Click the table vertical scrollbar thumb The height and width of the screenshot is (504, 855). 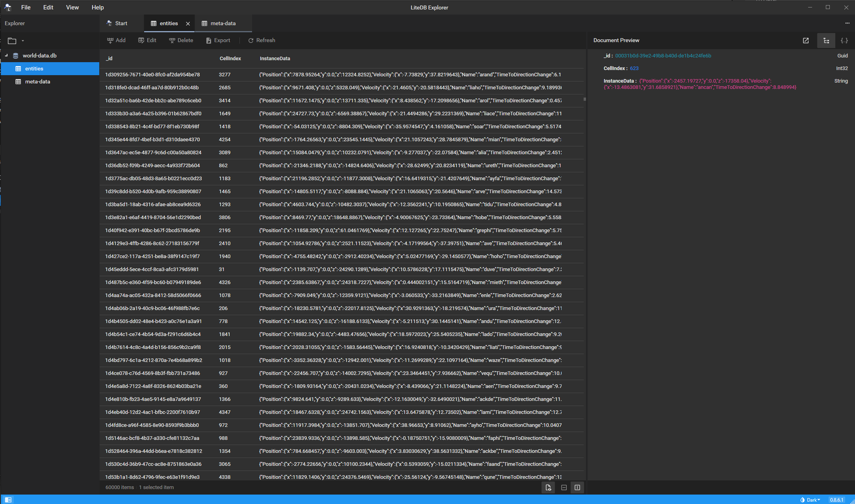click(585, 99)
